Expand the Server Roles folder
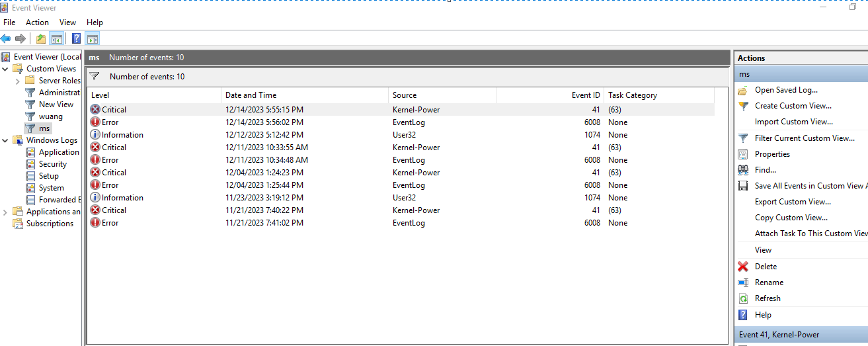This screenshot has height=346, width=868. click(x=17, y=81)
